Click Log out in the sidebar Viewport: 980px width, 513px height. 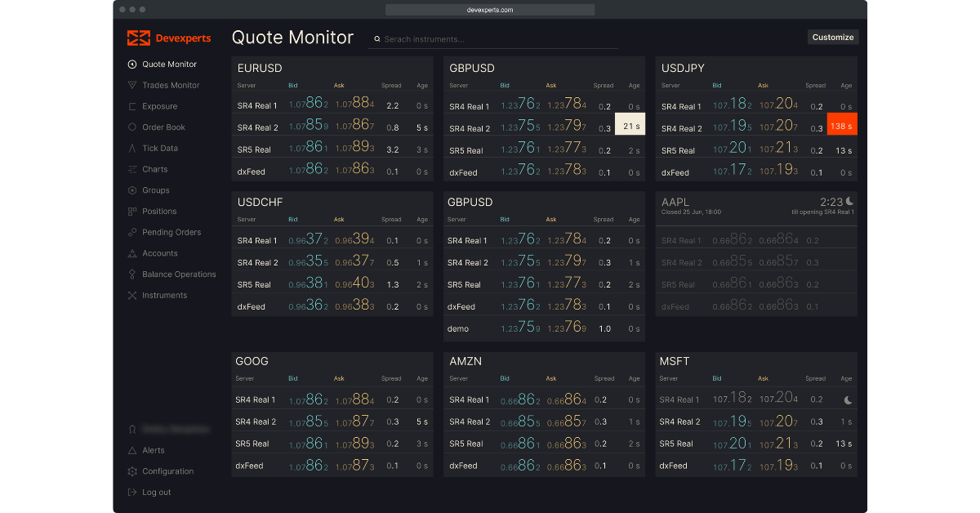point(157,493)
